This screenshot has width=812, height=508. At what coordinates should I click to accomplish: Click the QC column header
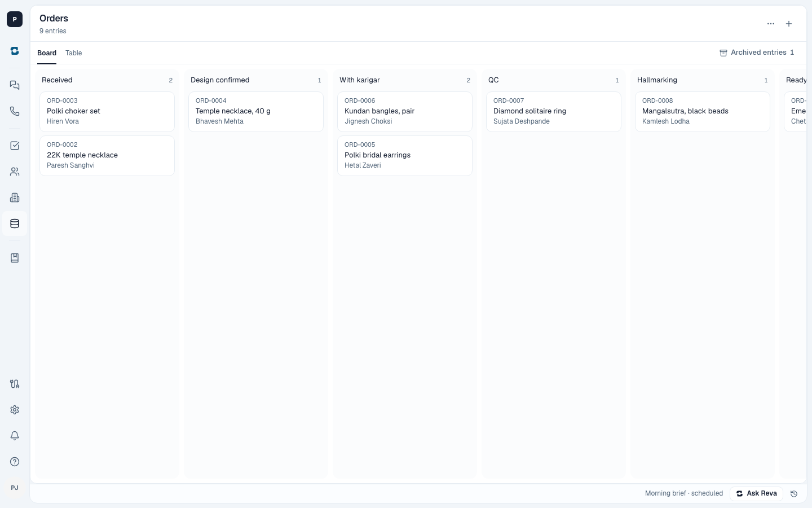pyautogui.click(x=493, y=80)
